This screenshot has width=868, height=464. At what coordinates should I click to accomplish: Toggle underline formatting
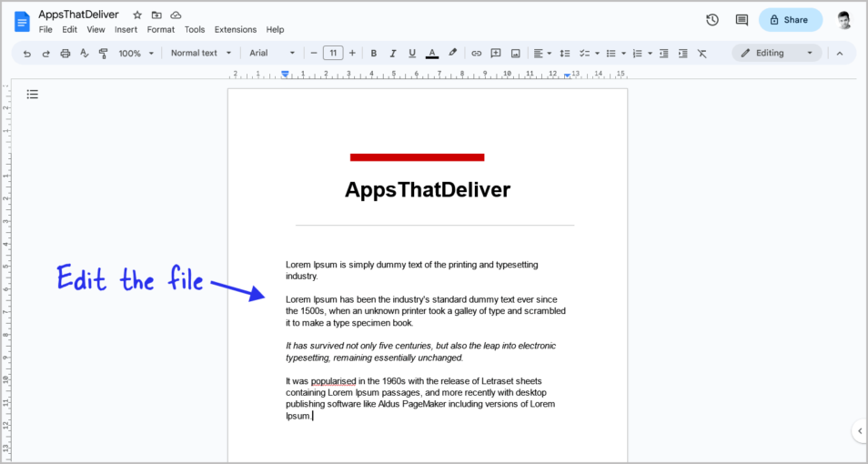coord(412,54)
